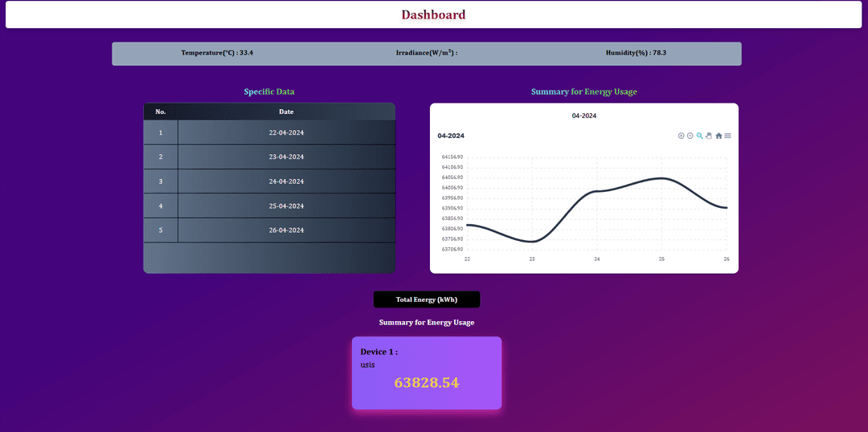Open the 26-04-2024 date entry
The height and width of the screenshot is (432, 868).
click(x=286, y=230)
